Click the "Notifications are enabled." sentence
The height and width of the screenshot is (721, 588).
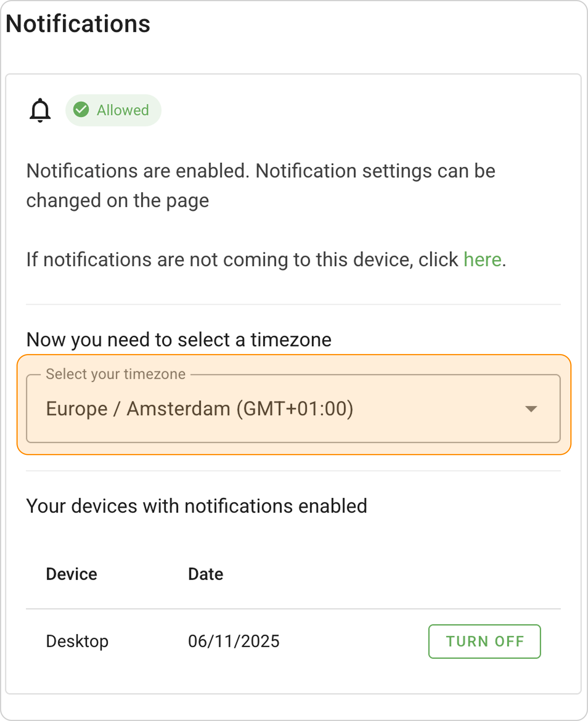[138, 171]
